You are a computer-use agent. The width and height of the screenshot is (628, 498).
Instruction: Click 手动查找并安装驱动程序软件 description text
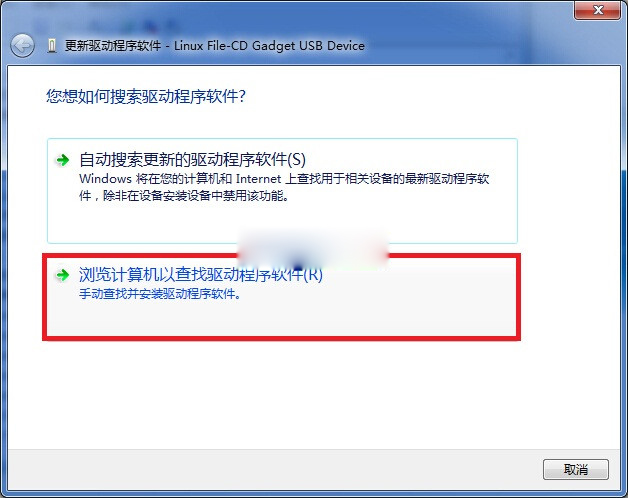(160, 294)
